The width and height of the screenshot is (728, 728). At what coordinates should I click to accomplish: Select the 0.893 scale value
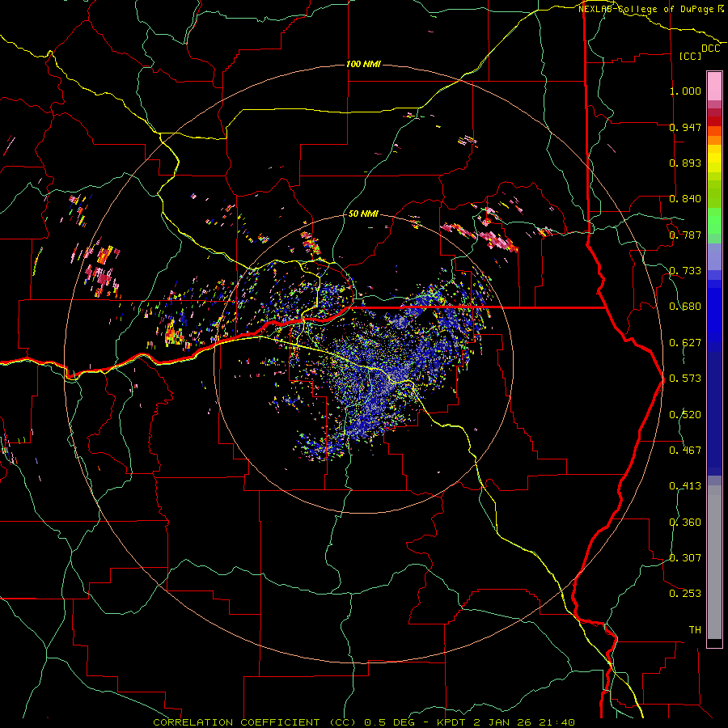685,163
